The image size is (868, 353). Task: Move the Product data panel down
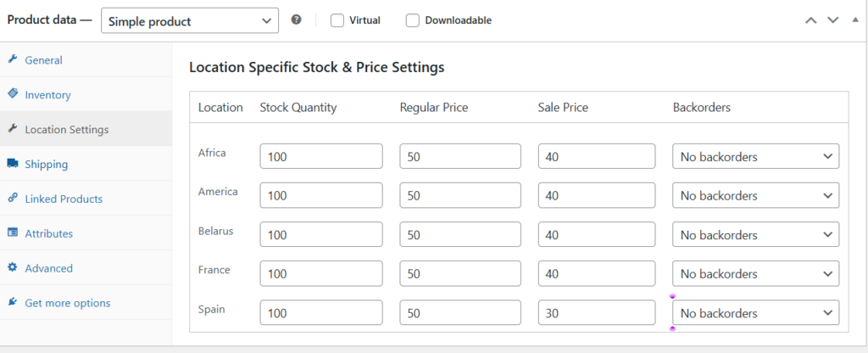(833, 20)
